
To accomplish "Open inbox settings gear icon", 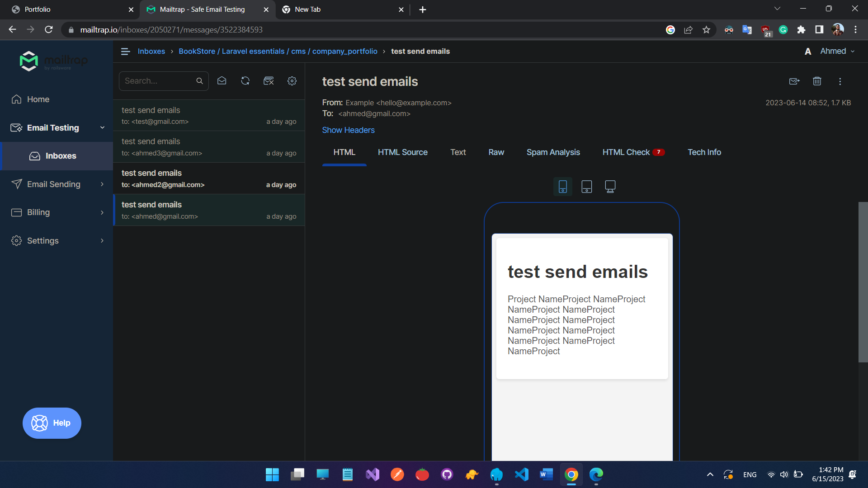I will (292, 81).
